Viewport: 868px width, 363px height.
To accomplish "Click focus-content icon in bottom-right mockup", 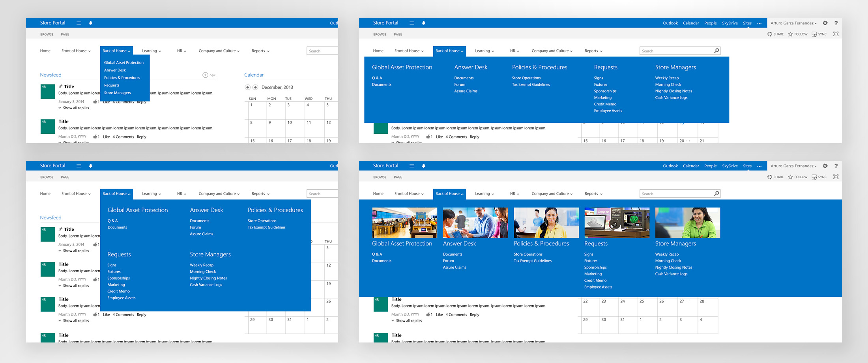I will coord(836,177).
